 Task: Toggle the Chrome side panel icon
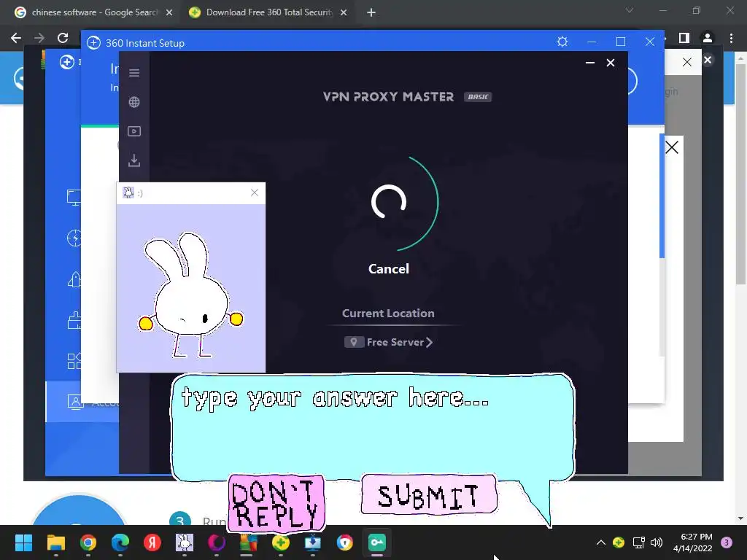684,38
